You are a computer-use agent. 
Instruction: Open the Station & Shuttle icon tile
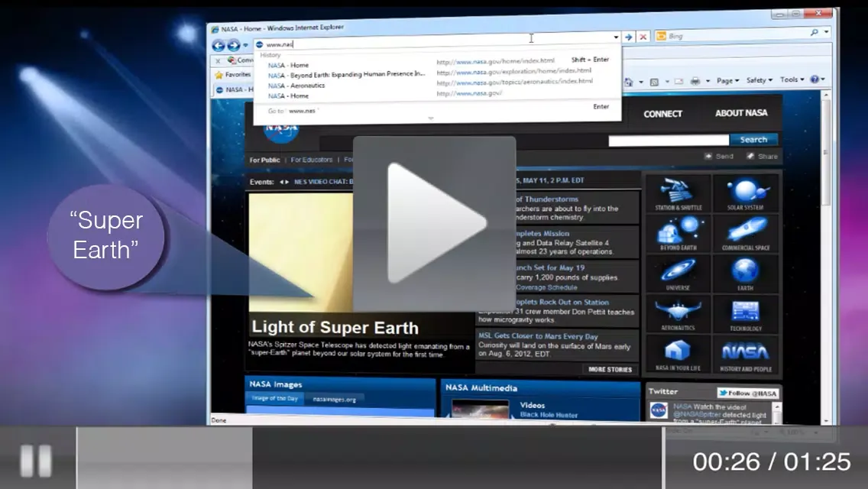(x=679, y=194)
